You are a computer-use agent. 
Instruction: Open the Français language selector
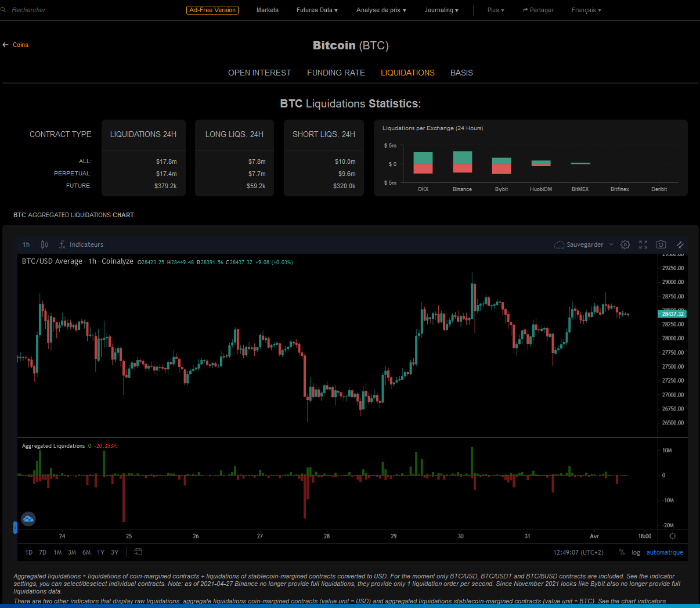(x=586, y=10)
